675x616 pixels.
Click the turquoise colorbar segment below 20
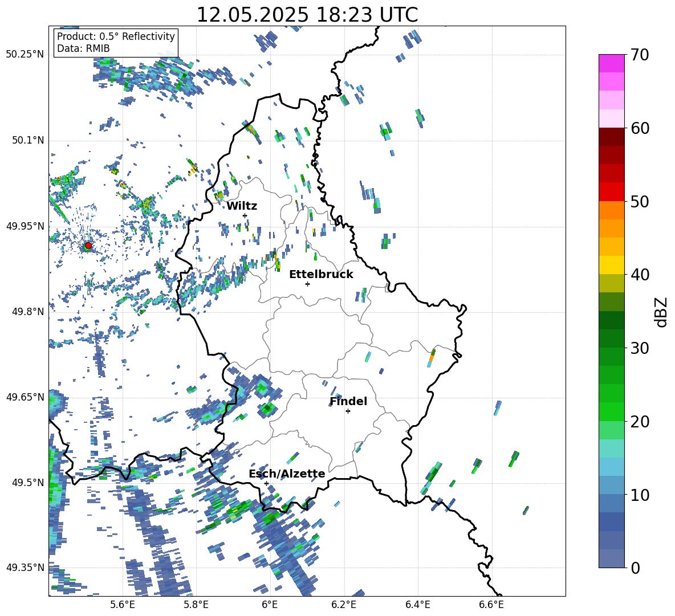(612, 448)
